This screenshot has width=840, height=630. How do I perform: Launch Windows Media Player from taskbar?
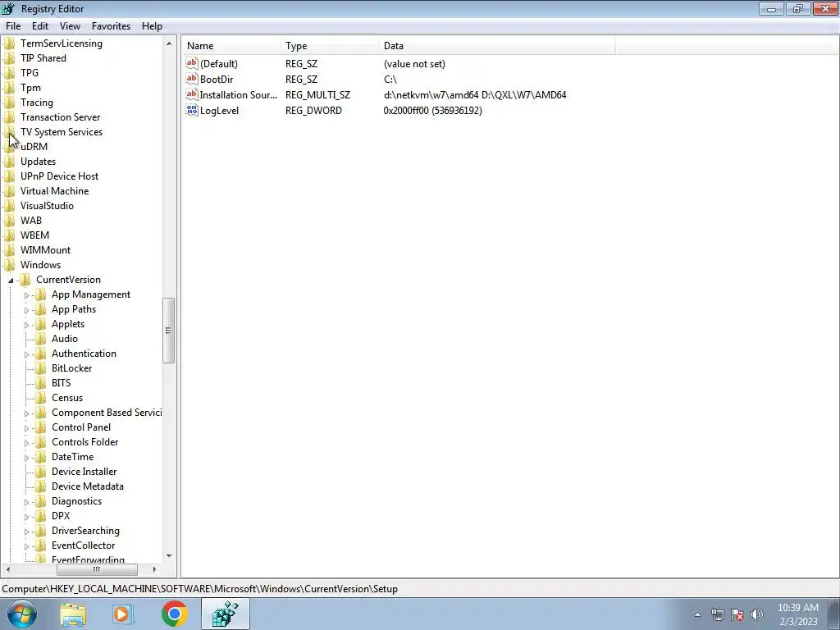click(x=123, y=614)
